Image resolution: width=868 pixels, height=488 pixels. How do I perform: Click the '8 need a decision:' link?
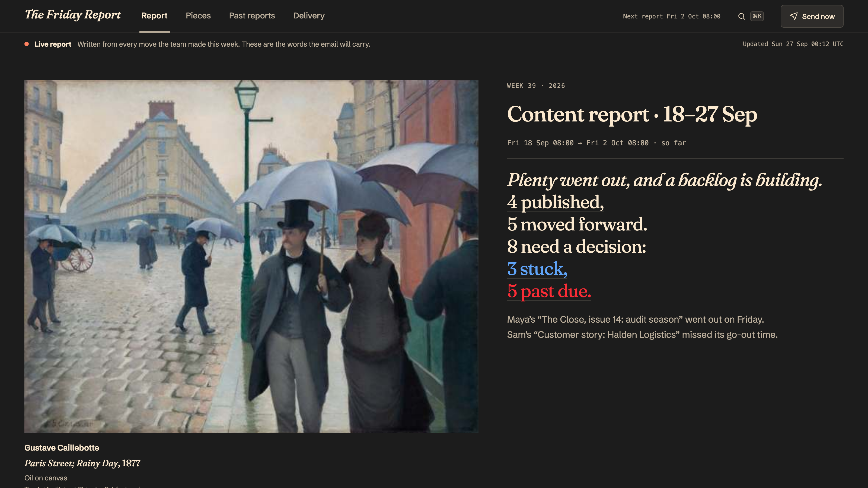coord(576,246)
